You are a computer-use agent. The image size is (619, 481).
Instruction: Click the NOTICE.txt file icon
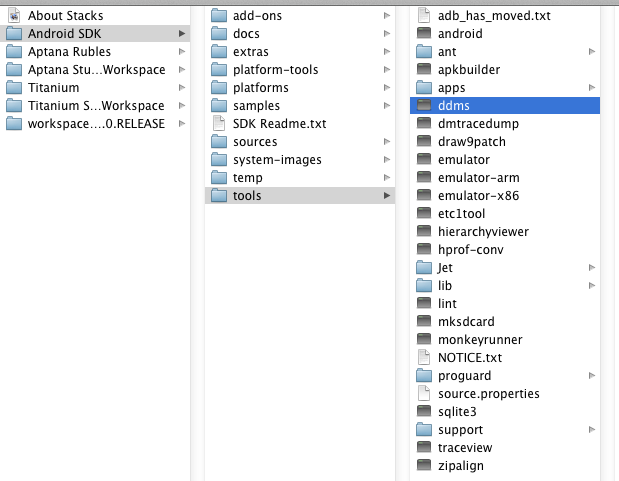(424, 357)
